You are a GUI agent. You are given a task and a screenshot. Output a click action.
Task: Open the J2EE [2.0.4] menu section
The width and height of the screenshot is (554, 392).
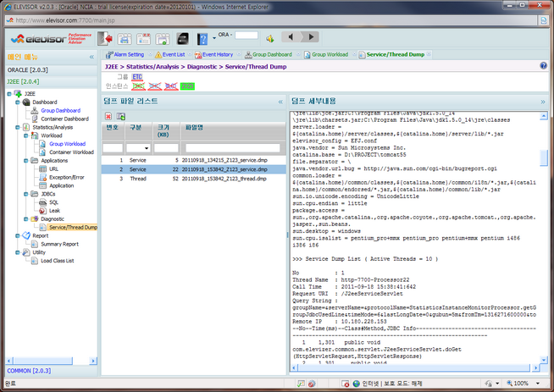click(51, 81)
